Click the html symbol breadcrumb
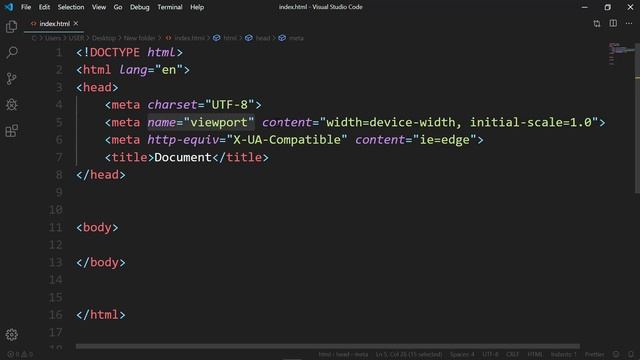640x360 pixels. coord(225,38)
